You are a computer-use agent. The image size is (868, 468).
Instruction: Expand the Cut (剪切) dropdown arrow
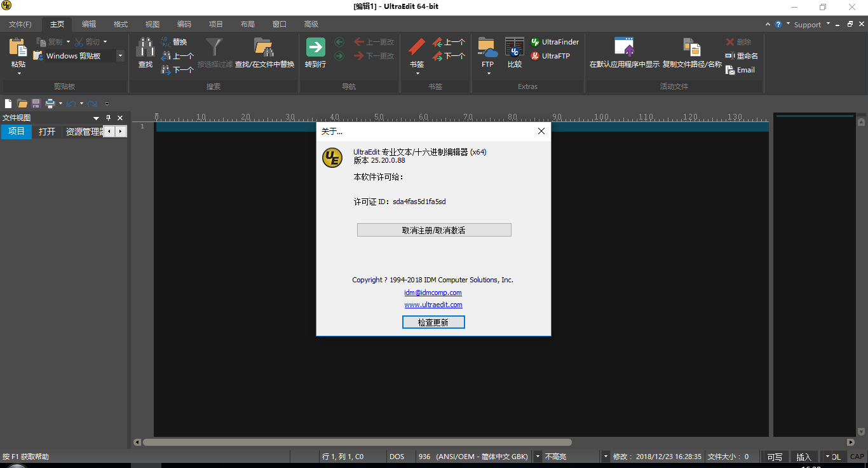105,42
